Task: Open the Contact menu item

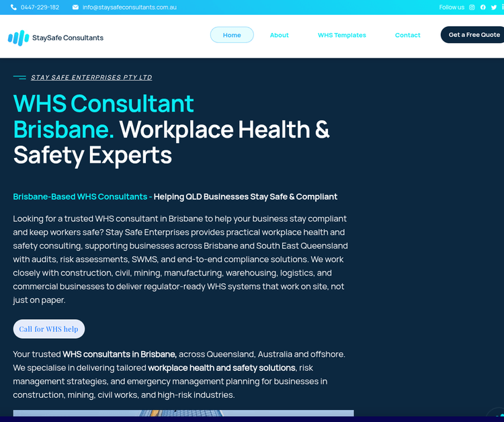Action: point(407,35)
